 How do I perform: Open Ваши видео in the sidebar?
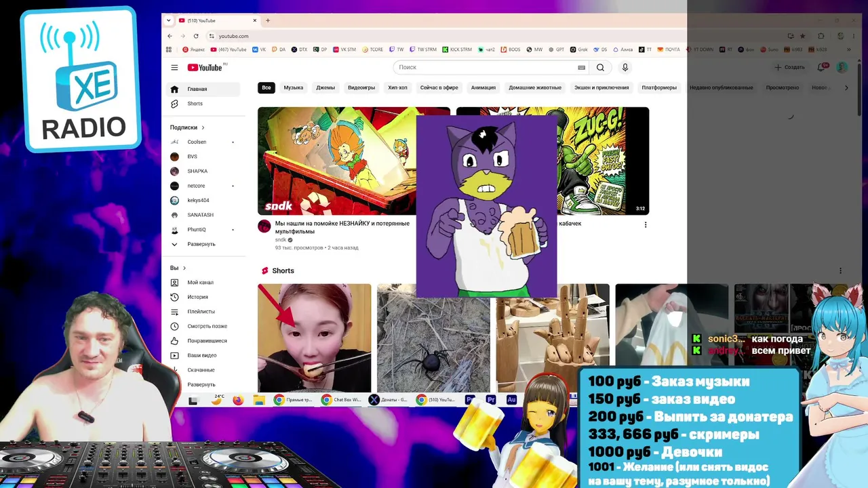[203, 355]
